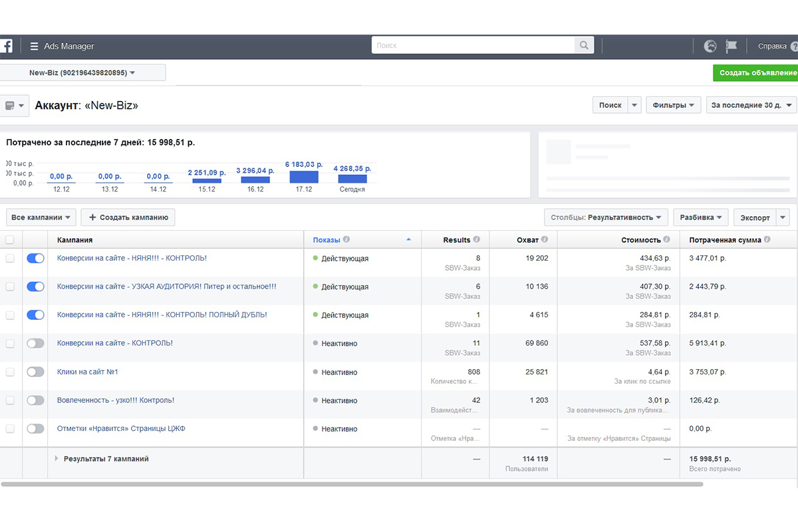Open campaign Вовлеченность - узко!!! Контроль!

pyautogui.click(x=116, y=400)
